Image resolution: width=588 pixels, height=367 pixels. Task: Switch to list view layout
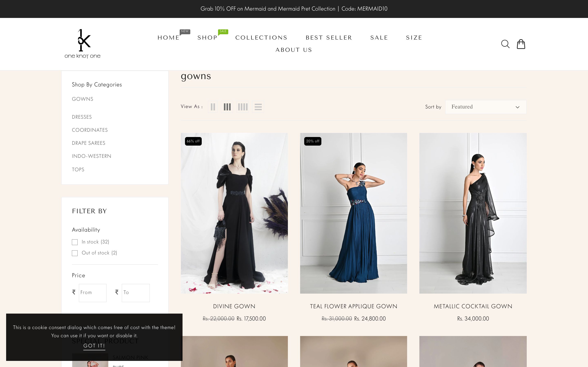pyautogui.click(x=258, y=107)
